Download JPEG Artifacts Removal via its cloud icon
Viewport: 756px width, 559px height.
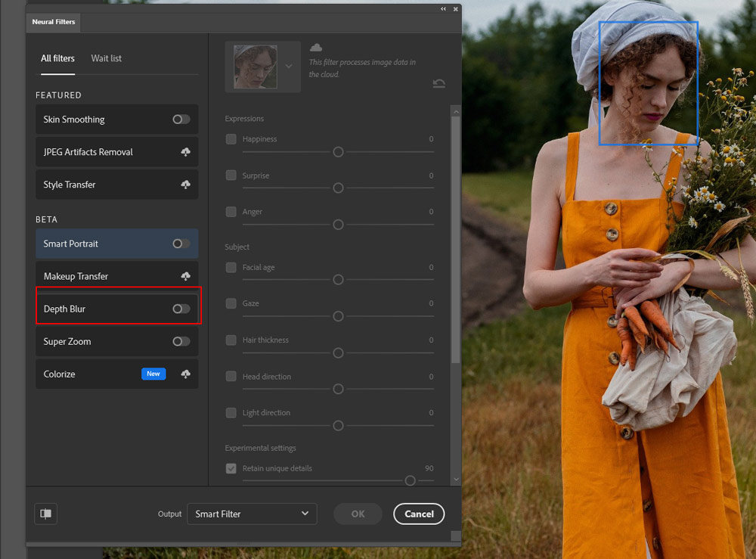[186, 151]
